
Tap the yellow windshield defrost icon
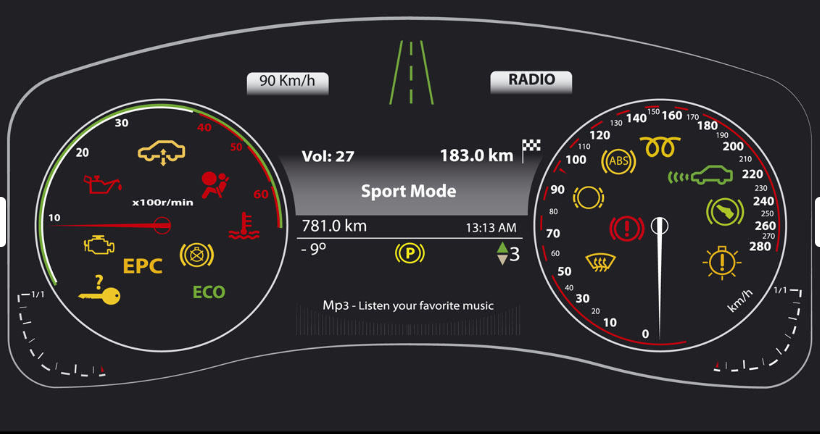(x=599, y=263)
